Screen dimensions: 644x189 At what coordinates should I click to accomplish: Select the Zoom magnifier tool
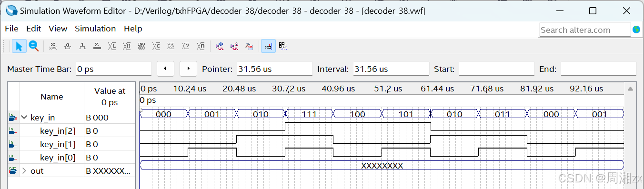pos(33,46)
